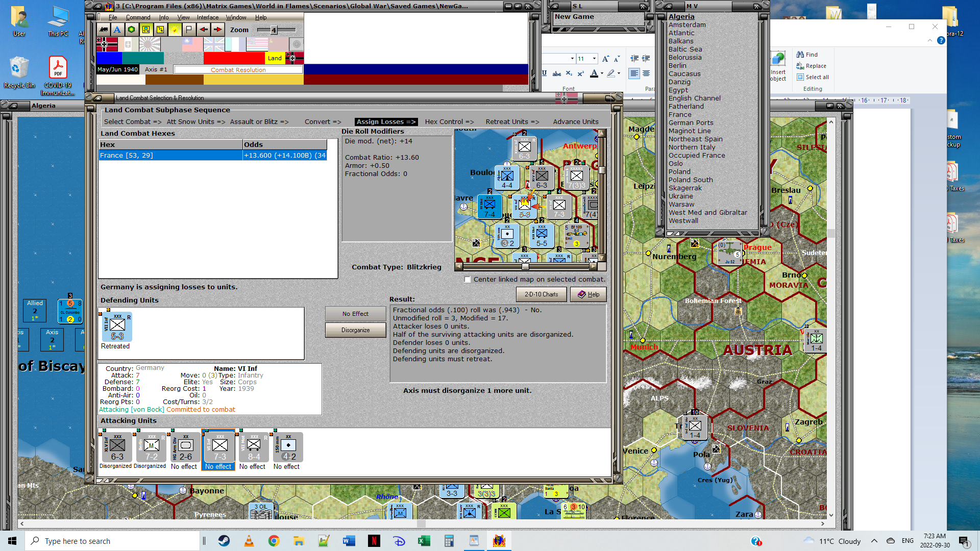
Task: Click the Zoom slider handle
Action: (x=274, y=30)
